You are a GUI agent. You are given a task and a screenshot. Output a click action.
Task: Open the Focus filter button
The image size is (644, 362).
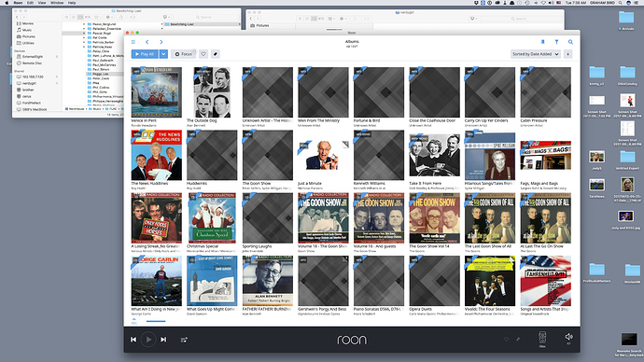[184, 54]
